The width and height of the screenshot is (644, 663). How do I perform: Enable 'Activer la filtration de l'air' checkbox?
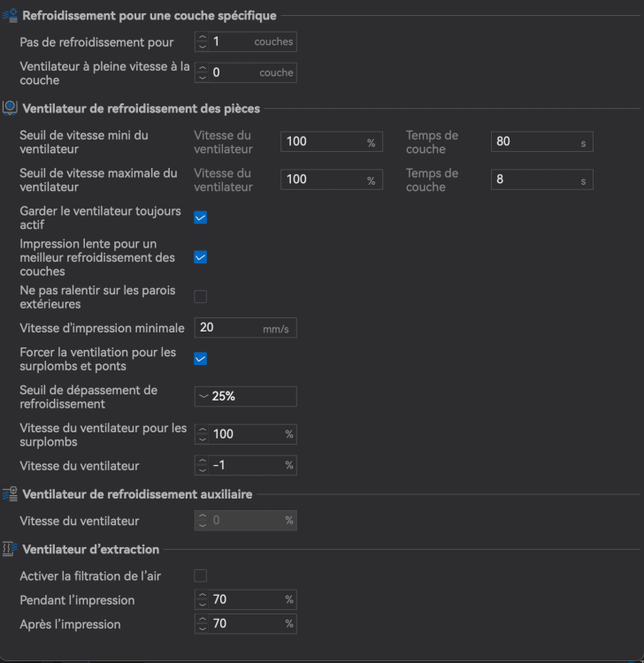tap(201, 575)
